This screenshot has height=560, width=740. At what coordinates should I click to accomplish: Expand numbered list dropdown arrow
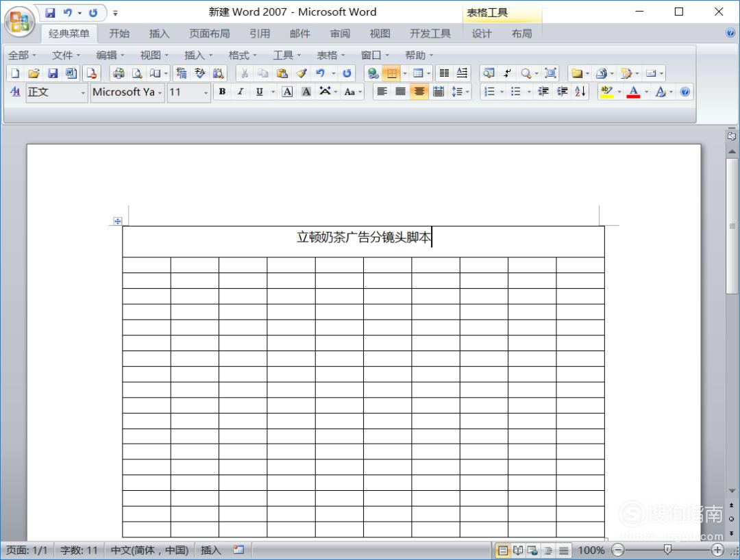click(502, 92)
